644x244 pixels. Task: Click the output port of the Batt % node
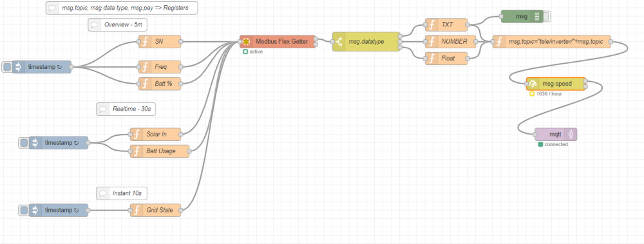pos(181,84)
